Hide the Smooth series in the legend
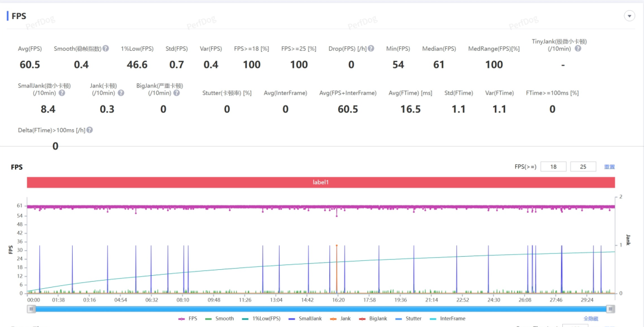This screenshot has width=644, height=327. pyautogui.click(x=219, y=319)
